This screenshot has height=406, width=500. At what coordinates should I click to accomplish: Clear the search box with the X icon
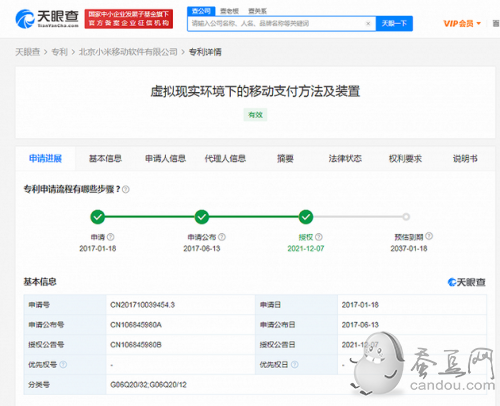[368, 23]
